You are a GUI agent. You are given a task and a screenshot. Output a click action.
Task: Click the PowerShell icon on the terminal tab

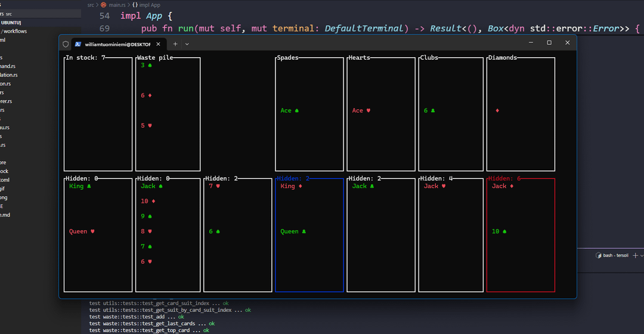[78, 44]
